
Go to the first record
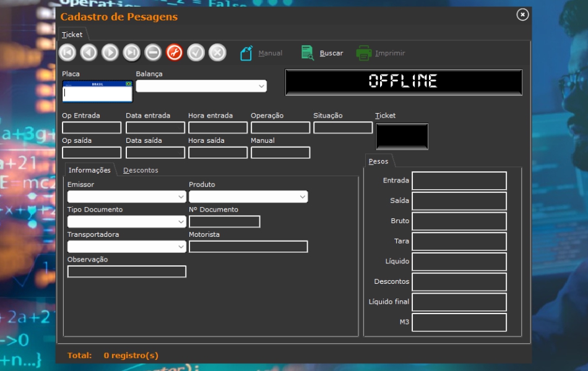coord(67,53)
